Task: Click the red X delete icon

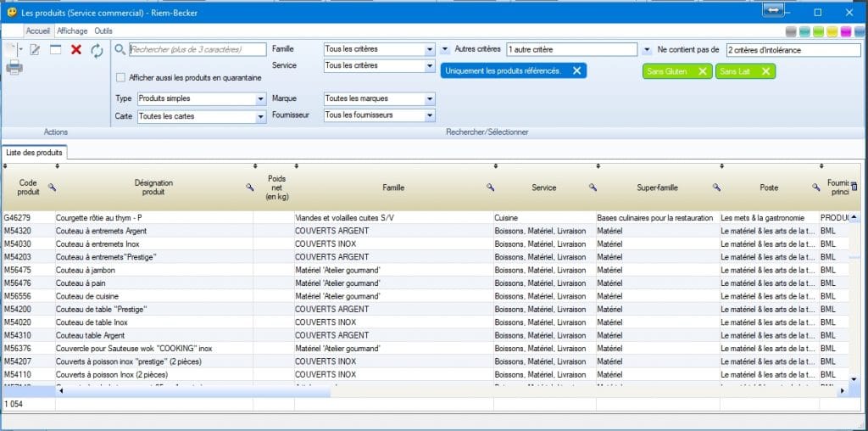Action: 76,50
